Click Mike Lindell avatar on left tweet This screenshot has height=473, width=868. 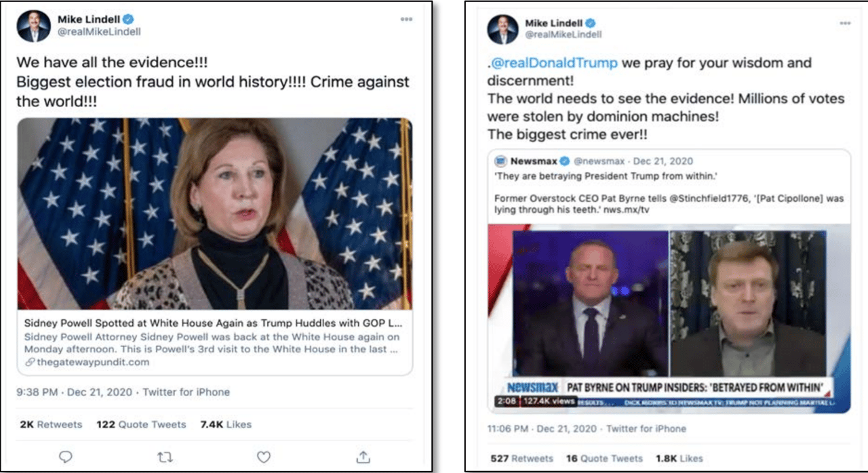coord(34,26)
